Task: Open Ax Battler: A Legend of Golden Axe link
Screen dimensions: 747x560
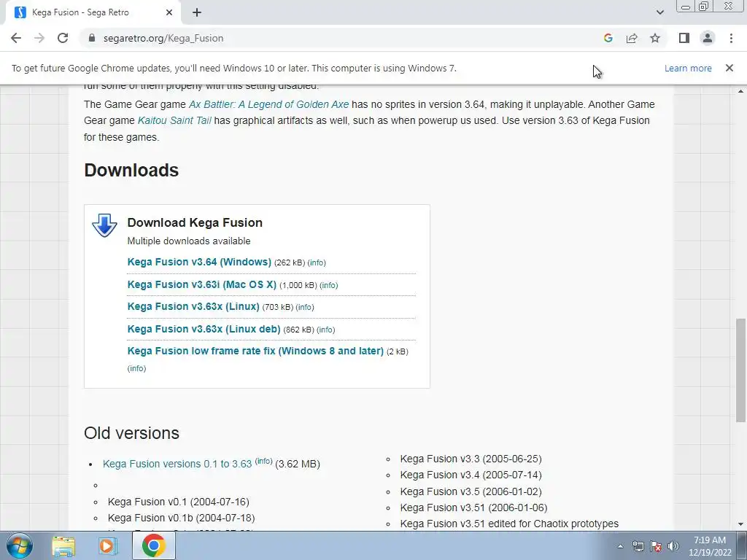Action: [268, 104]
